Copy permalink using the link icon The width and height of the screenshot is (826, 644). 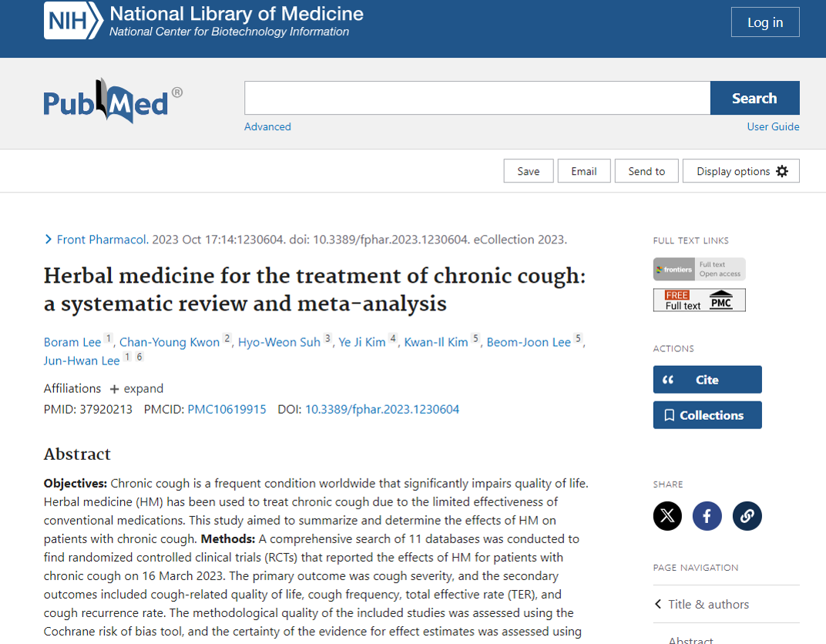point(746,516)
